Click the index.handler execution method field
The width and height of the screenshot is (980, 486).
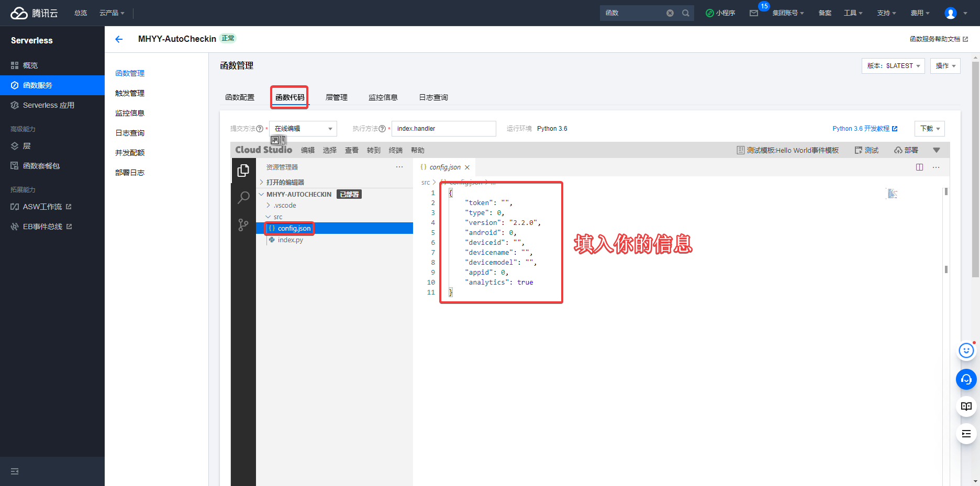click(x=443, y=129)
